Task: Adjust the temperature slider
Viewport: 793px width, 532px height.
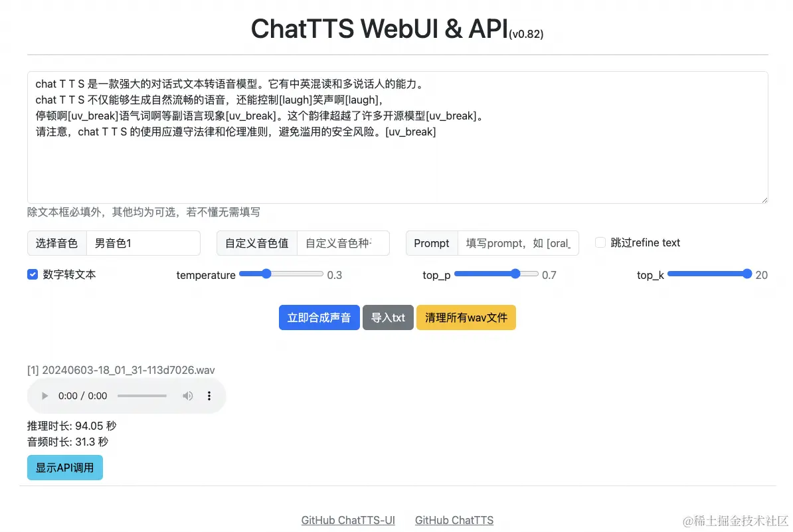Action: tap(281, 274)
